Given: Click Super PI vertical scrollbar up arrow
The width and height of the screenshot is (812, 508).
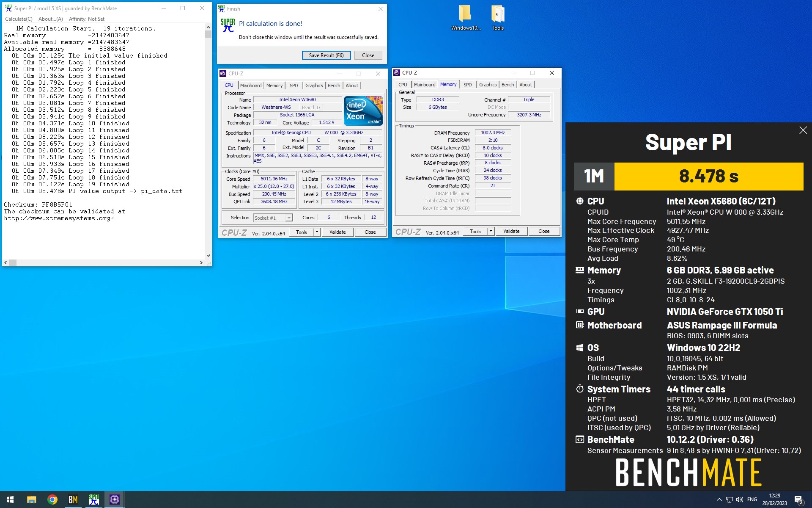Looking at the screenshot, I should 208,27.
